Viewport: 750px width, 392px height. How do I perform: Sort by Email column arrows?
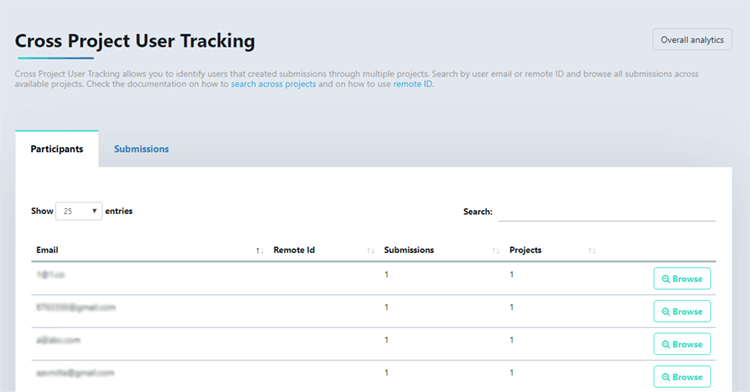pos(260,250)
